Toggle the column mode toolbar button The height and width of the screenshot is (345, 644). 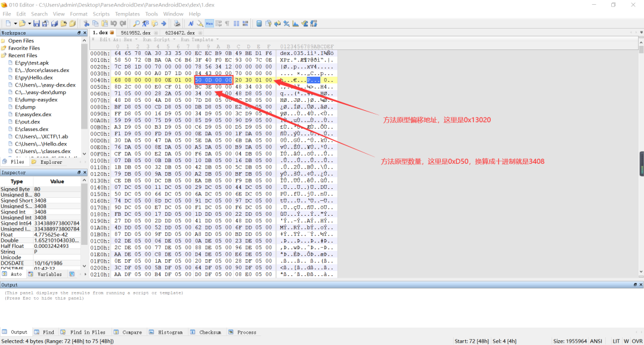[236, 23]
